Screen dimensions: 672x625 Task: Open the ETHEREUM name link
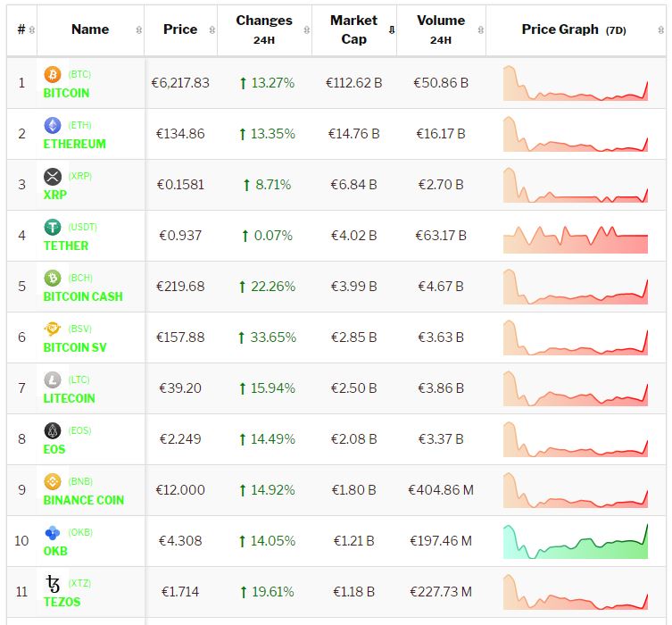74,144
